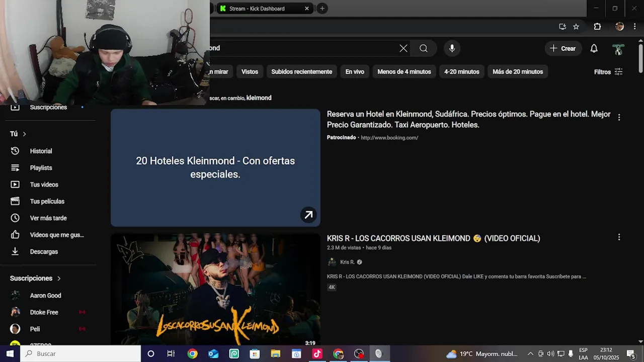Clear the YouTube search box text

[x=404, y=48]
